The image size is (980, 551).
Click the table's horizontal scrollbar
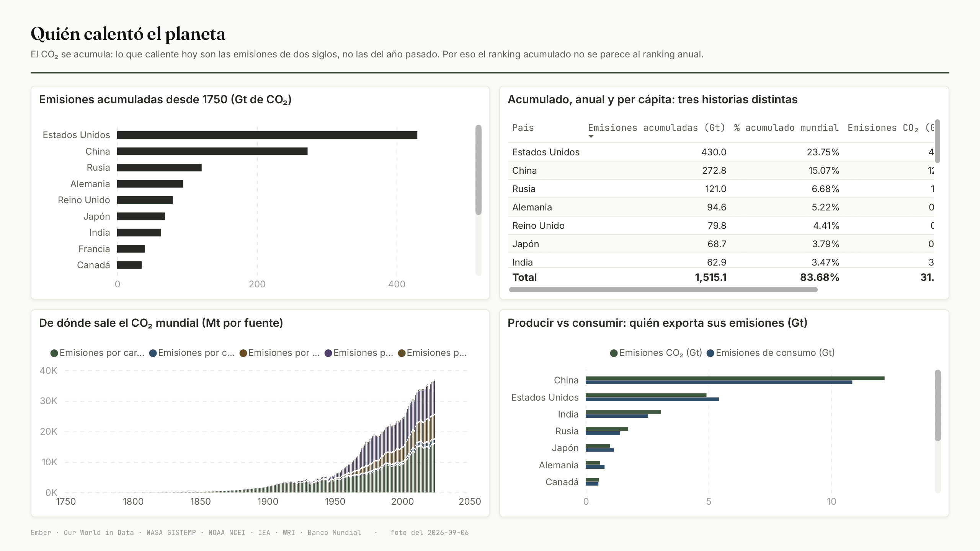663,290
